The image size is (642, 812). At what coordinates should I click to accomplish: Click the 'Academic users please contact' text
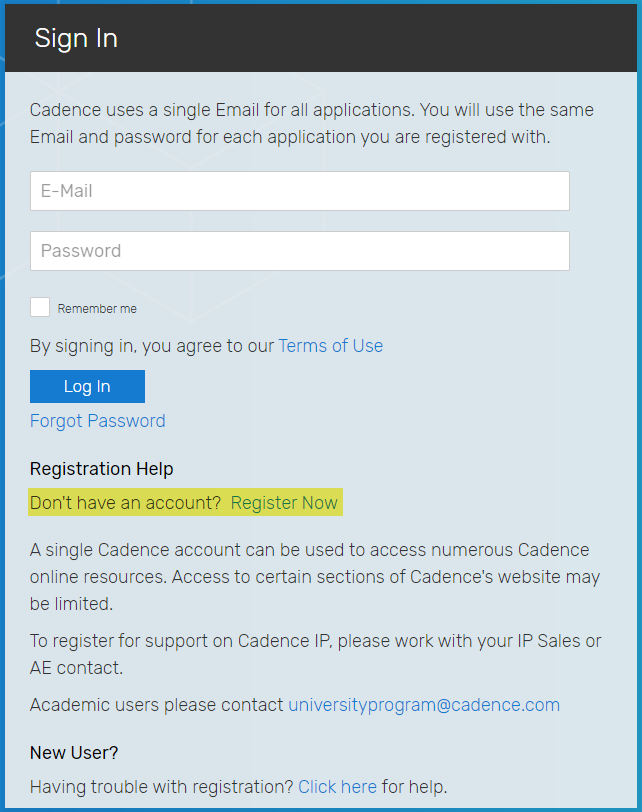coord(157,705)
